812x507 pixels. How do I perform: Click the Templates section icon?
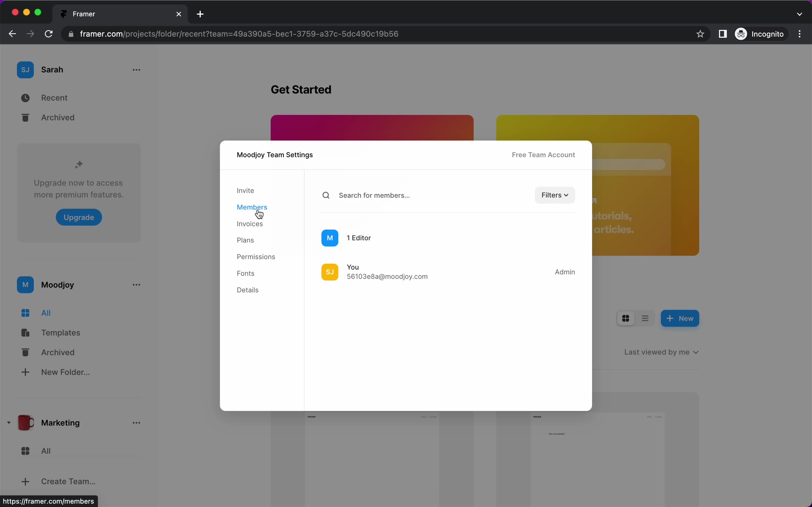pyautogui.click(x=25, y=332)
